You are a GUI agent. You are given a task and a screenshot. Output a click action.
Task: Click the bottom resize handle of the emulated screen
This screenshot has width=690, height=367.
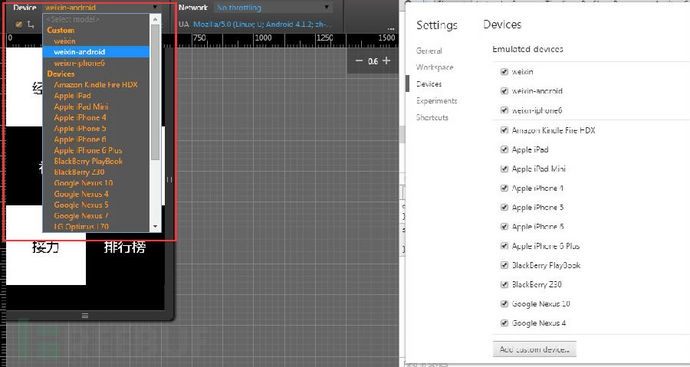pyautogui.click(x=85, y=316)
